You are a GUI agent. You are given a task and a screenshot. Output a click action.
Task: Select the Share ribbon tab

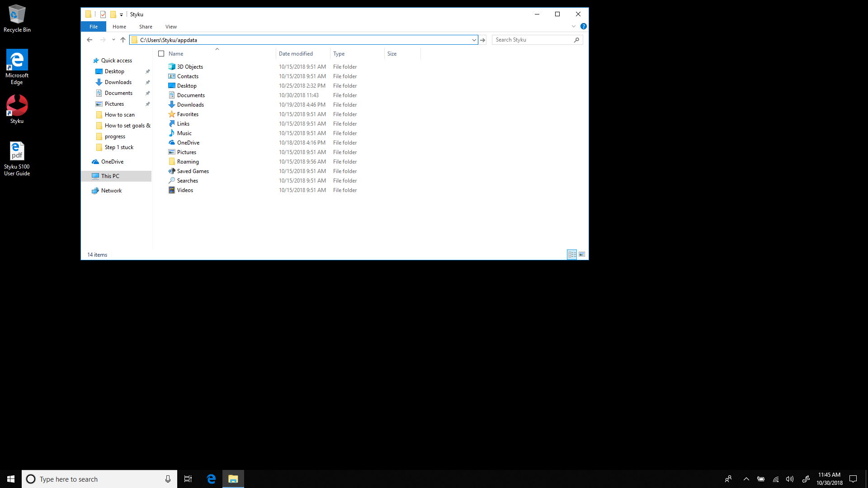click(146, 26)
